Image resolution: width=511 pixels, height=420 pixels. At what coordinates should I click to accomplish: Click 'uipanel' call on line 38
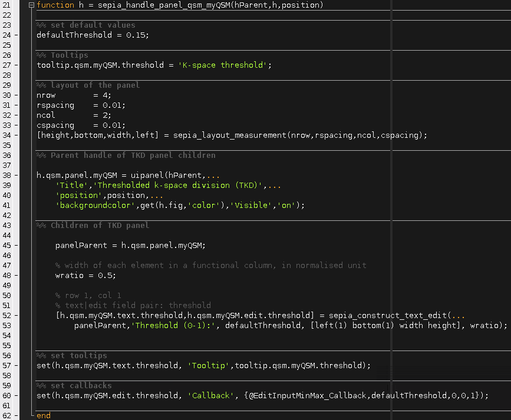point(147,176)
